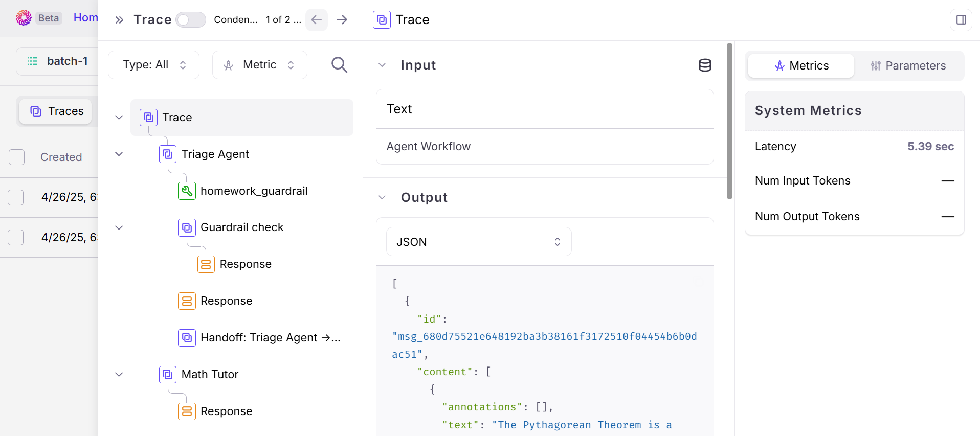Click the Created column header
The height and width of the screenshot is (436, 980).
coord(61,157)
